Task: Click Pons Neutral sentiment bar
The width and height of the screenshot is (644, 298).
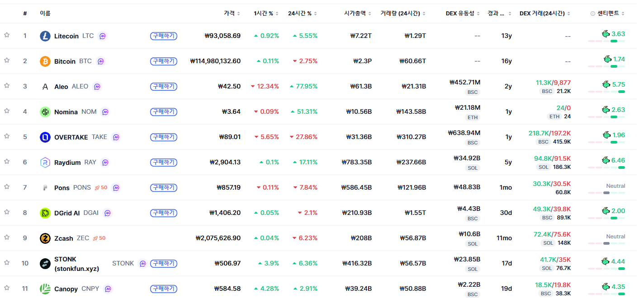Action: pyautogui.click(x=606, y=193)
